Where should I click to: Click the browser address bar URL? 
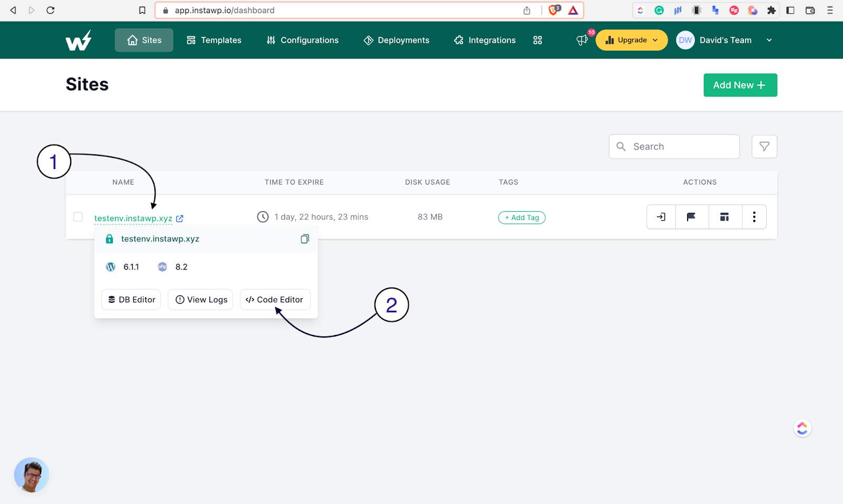point(224,11)
